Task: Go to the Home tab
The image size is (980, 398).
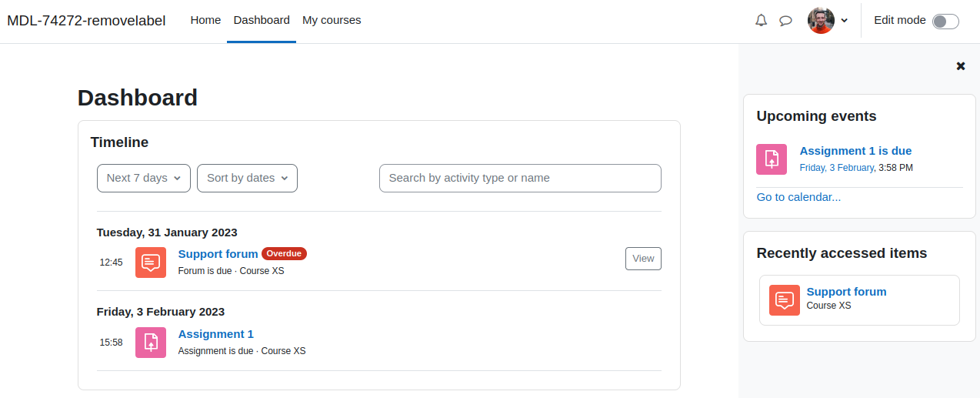Action: 205,20
